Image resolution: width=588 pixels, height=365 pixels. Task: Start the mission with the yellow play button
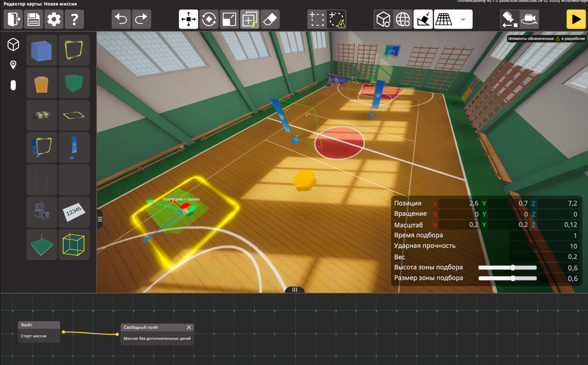pyautogui.click(x=576, y=19)
